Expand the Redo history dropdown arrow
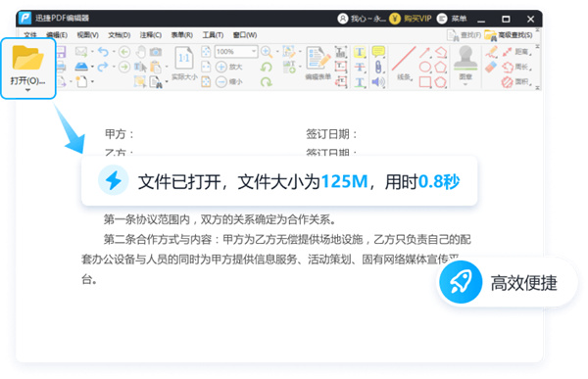Screen dimensions: 588x379 click(x=114, y=68)
